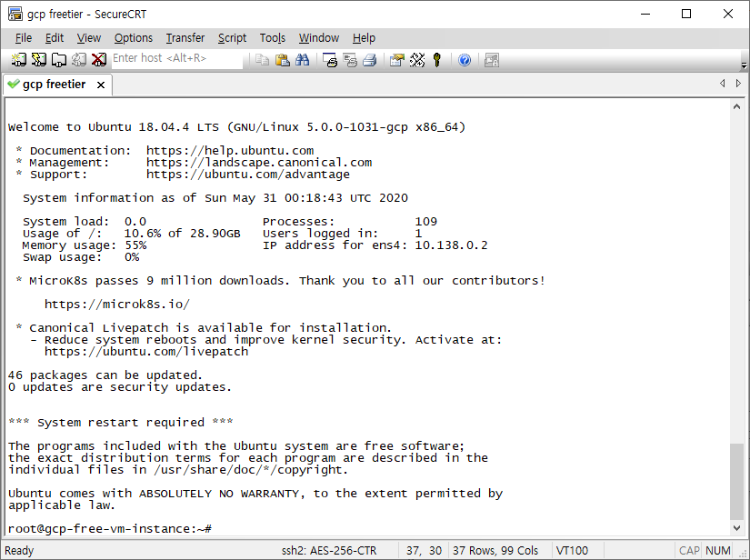
Task: Click the Print Screen toolbar icon
Action: point(330,60)
